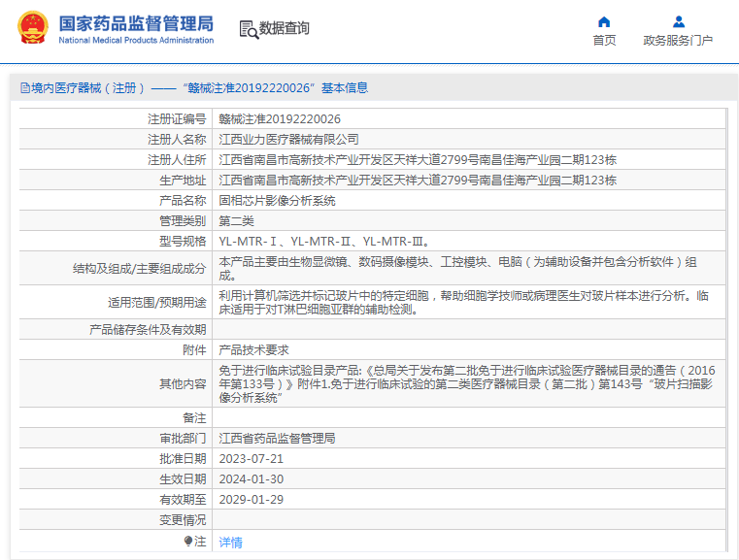Go to 首页 text link

(604, 41)
